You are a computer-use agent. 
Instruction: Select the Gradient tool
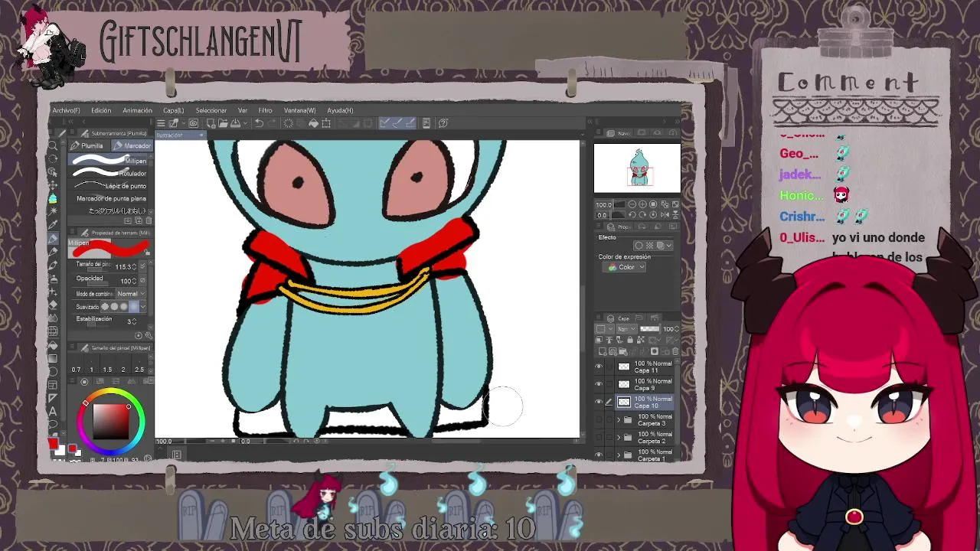coord(53,358)
